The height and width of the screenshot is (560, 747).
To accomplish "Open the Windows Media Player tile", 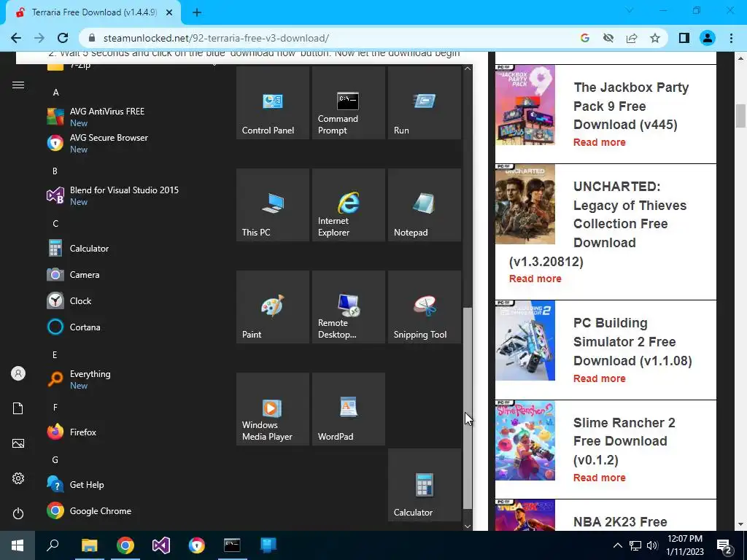I will [x=273, y=409].
